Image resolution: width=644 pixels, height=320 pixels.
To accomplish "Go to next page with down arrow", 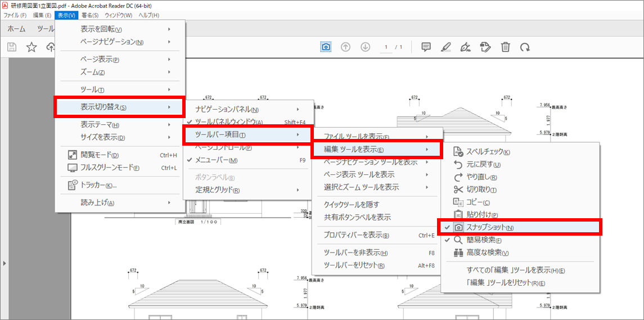I will pyautogui.click(x=365, y=47).
